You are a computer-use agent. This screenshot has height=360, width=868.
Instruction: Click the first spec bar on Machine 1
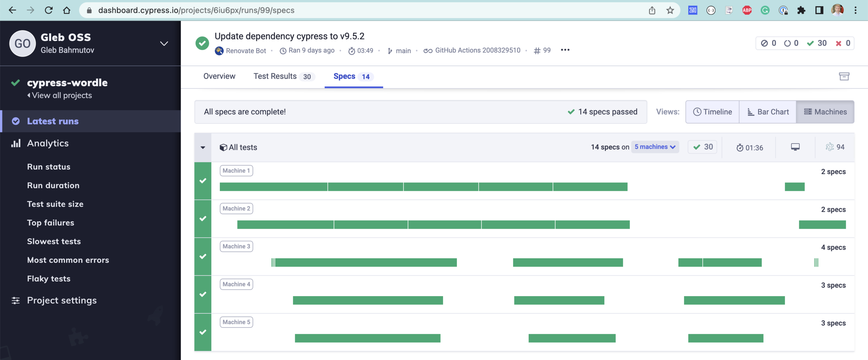274,187
